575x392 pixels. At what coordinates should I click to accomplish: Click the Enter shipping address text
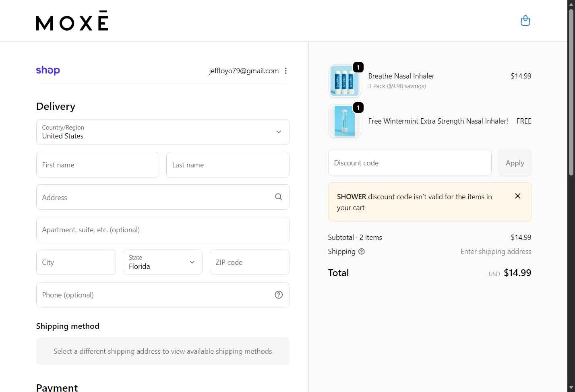tap(496, 252)
